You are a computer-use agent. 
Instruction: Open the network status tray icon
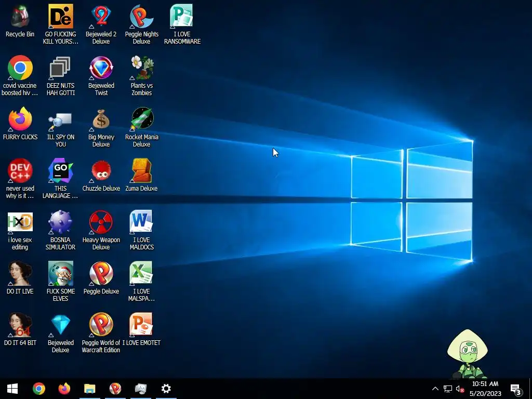448,389
